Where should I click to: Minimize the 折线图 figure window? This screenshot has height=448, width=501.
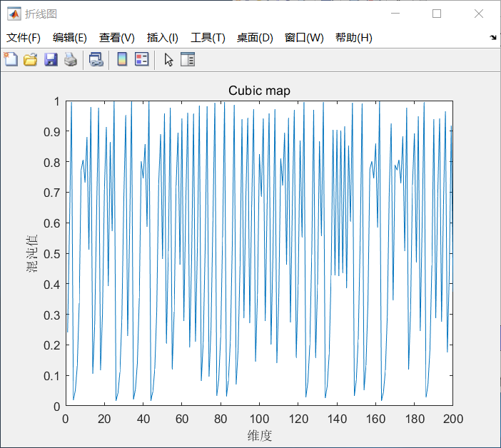(395, 14)
